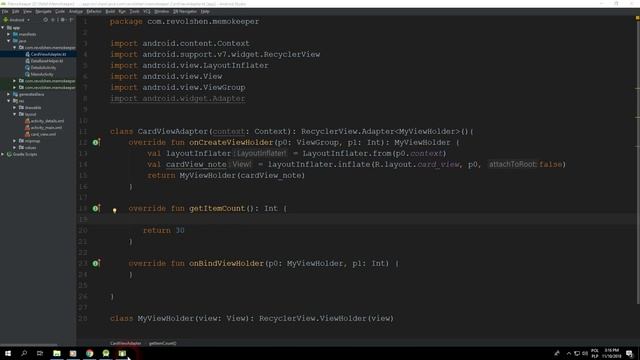This screenshot has height=360, width=640.
Task: Select the Gradle Scripts label
Action: pos(25,154)
